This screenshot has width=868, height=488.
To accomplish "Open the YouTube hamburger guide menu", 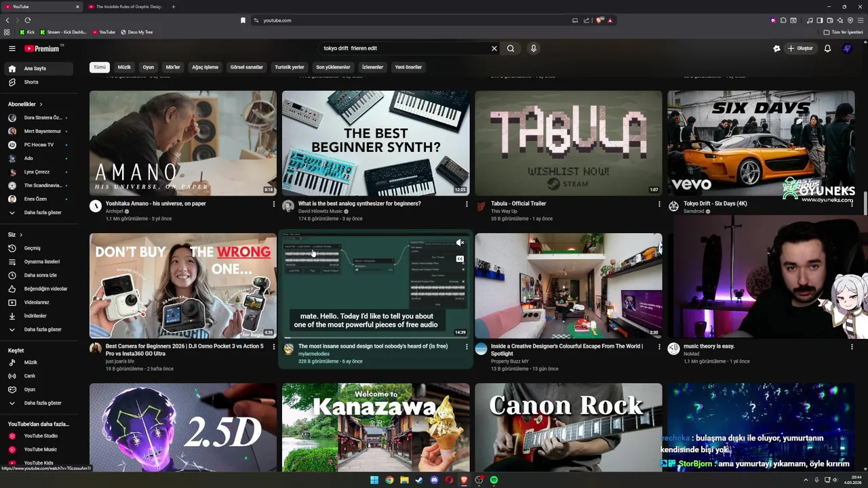I will 12,48.
